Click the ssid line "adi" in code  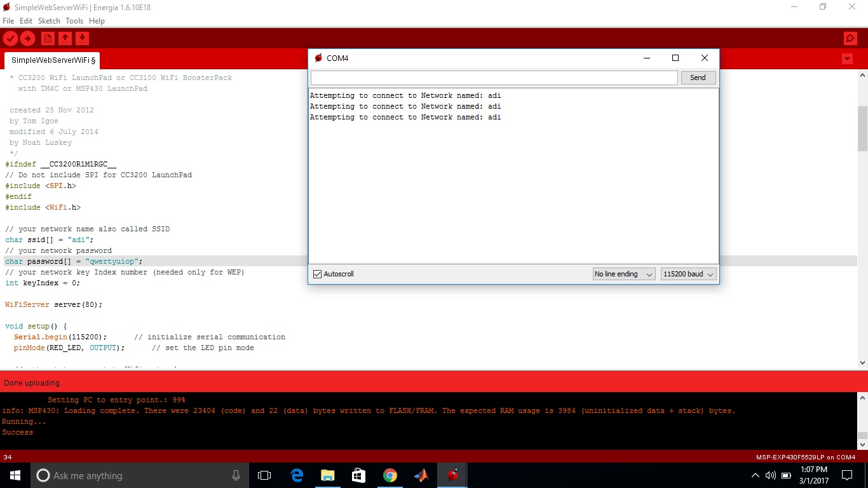pyautogui.click(x=50, y=240)
